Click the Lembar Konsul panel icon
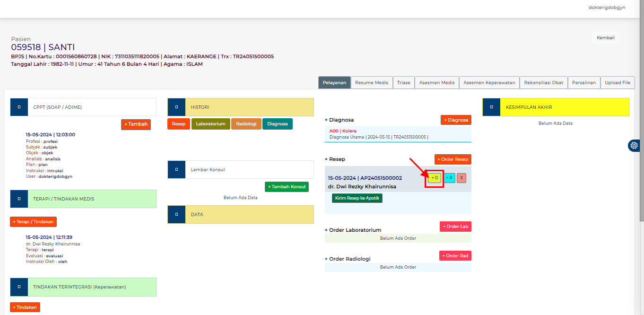Viewport: 644px width, 315px height. [x=176, y=169]
